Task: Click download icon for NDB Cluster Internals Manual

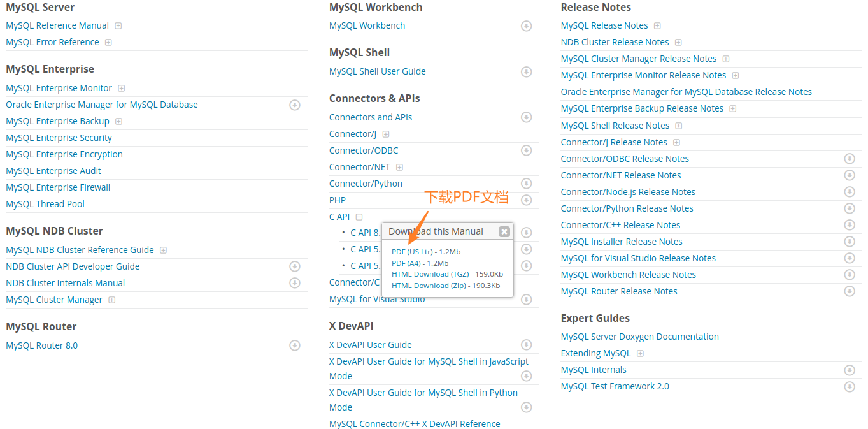Action: tap(294, 283)
